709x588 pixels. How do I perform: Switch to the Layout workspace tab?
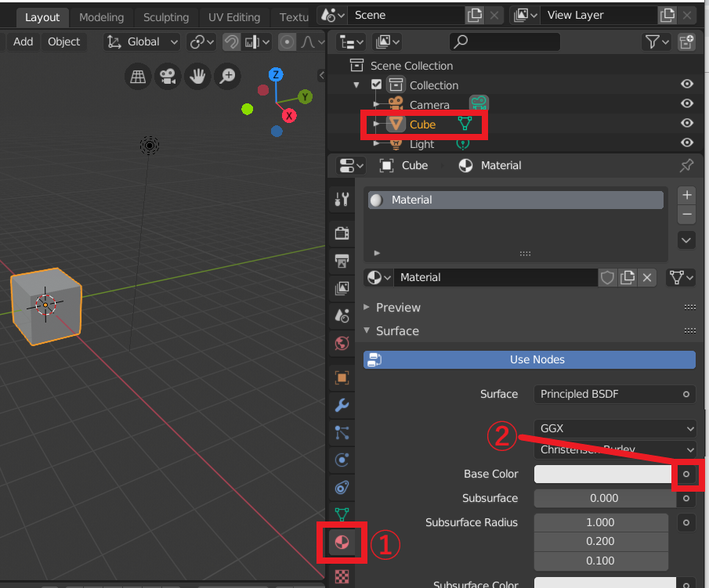point(42,18)
